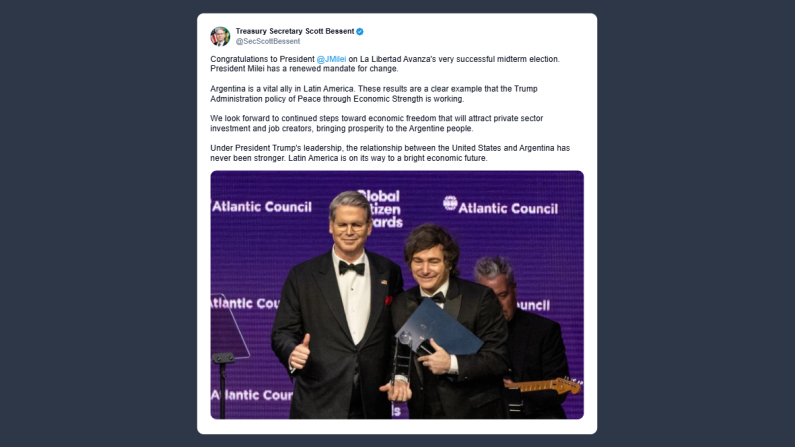
Task: Click the profile avatar beside the author name
Action: pyautogui.click(x=220, y=36)
